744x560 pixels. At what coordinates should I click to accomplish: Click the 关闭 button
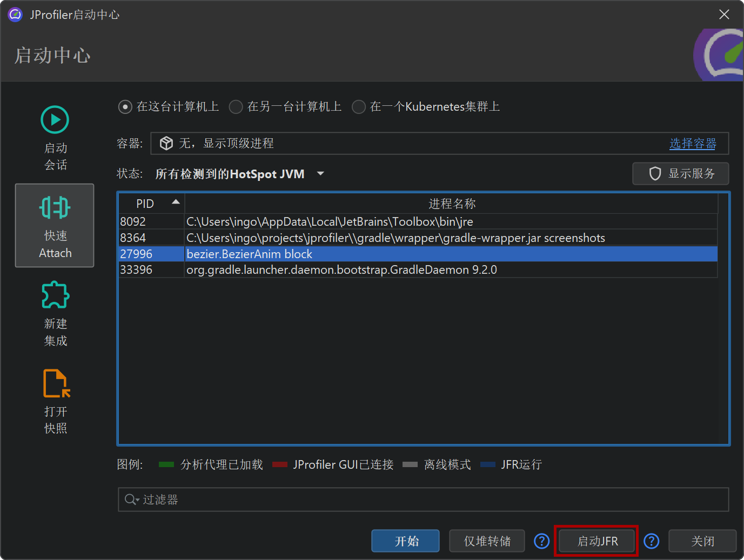click(x=702, y=541)
